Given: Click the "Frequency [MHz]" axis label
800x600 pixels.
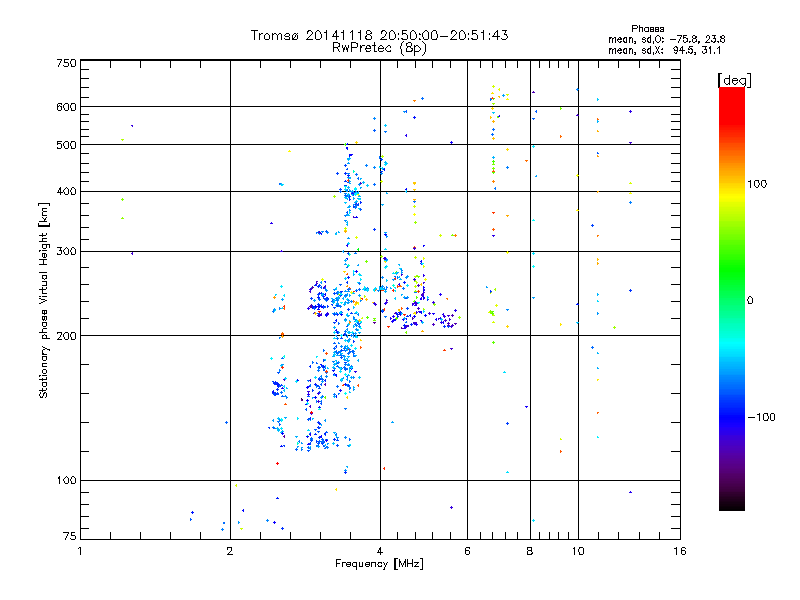Looking at the screenshot, I should coord(379,564).
